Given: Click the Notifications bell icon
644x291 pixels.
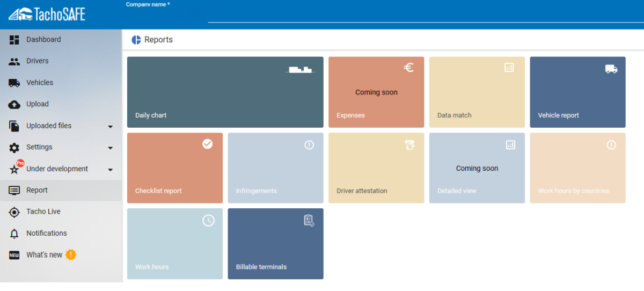Looking at the screenshot, I should (14, 234).
